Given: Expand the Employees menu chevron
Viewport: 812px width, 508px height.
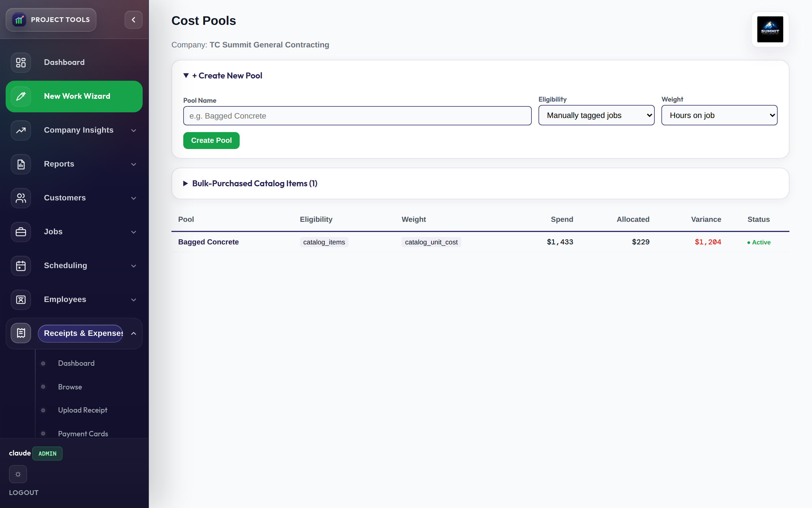Looking at the screenshot, I should (x=134, y=300).
